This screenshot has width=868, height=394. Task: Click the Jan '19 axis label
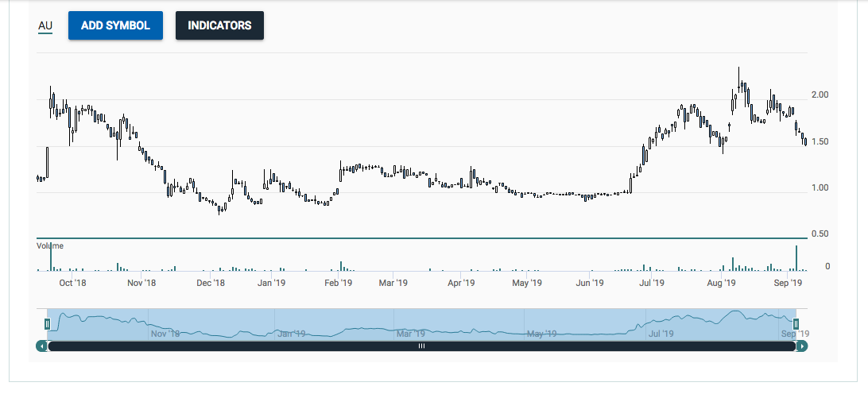tap(272, 284)
